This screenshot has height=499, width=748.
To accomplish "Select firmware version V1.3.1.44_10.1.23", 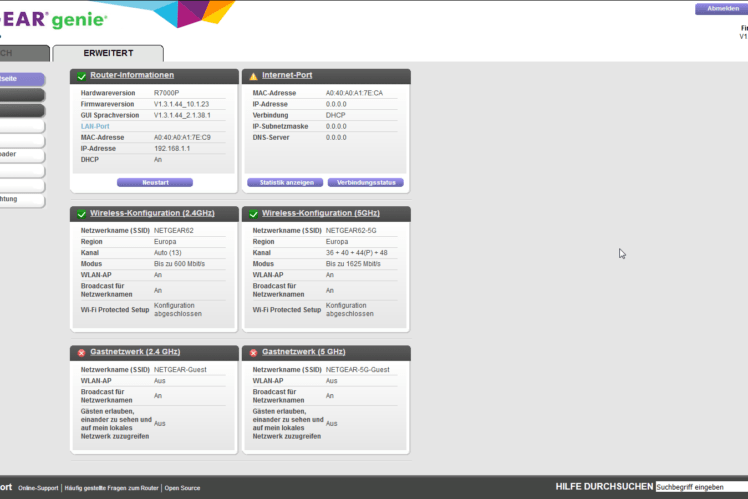I will [181, 104].
